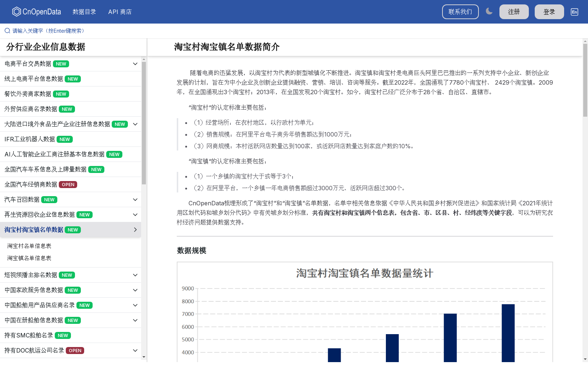Open IFR工业机器人数据 item
Image resolution: width=588 pixels, height=368 pixels.
(x=71, y=139)
